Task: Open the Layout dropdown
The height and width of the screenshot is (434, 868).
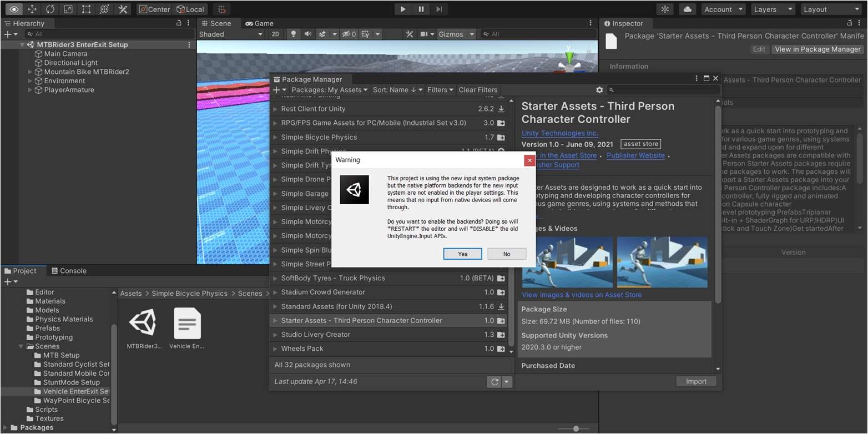Action: [831, 9]
